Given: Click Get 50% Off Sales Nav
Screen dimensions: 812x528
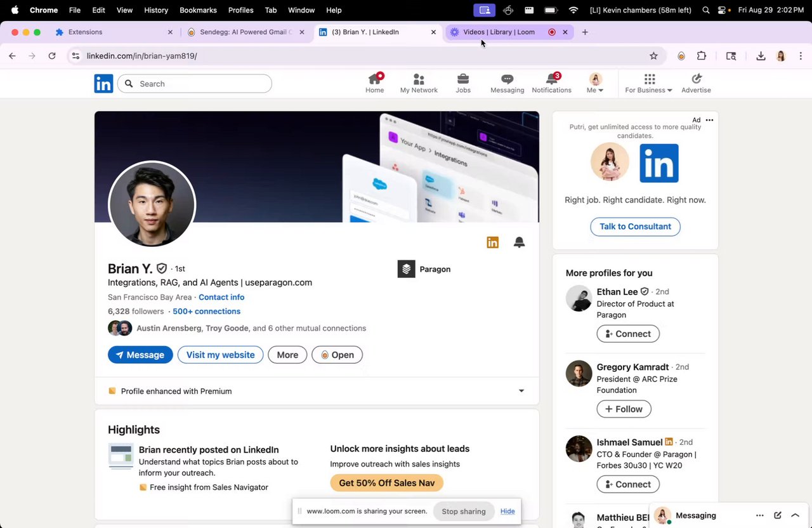Looking at the screenshot, I should coord(386,483).
